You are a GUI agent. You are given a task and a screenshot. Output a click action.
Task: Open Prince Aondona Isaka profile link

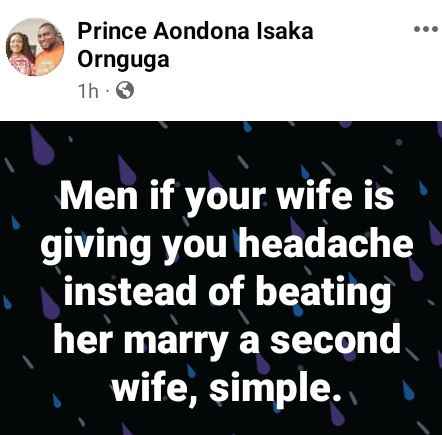195,32
